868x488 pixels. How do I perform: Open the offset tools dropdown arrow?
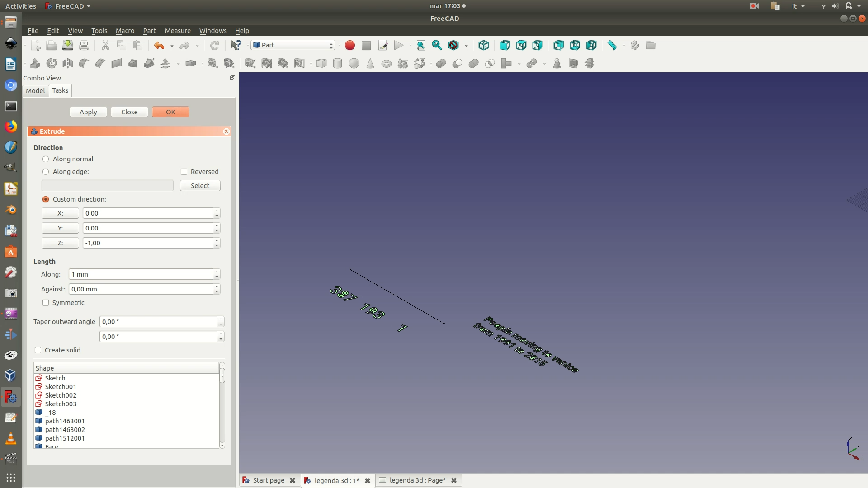178,64
